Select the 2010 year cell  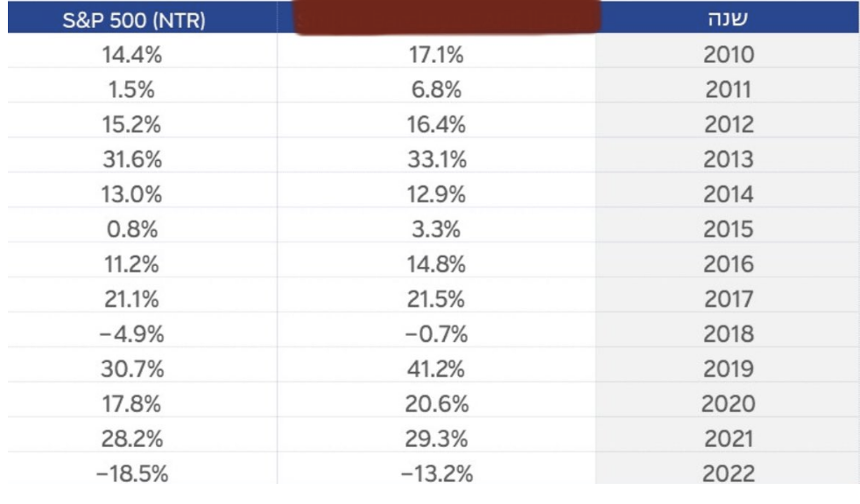tap(729, 56)
